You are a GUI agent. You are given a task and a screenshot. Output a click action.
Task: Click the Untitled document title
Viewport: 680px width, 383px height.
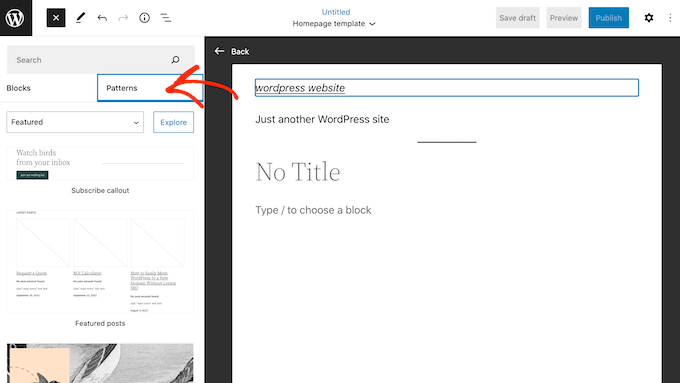pos(336,12)
